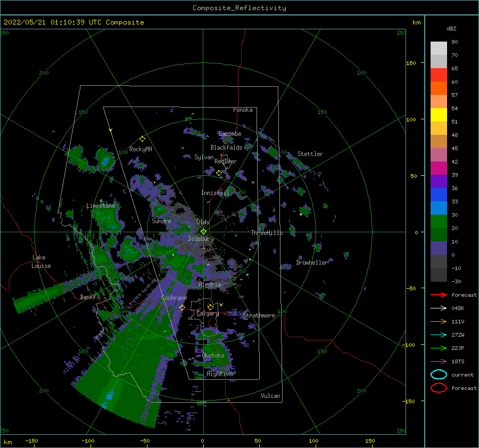Click the orange 111V arrow symbol
This screenshot has width=479, height=448.
tap(439, 321)
